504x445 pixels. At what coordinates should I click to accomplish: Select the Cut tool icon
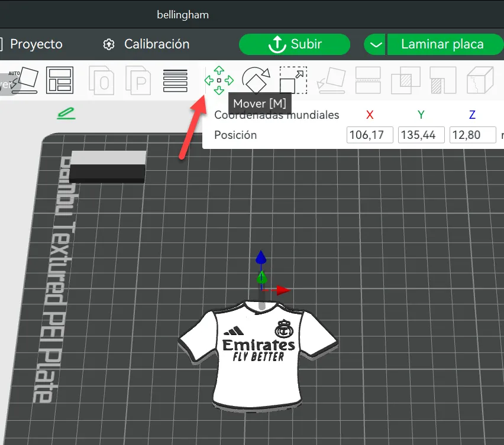[368, 80]
